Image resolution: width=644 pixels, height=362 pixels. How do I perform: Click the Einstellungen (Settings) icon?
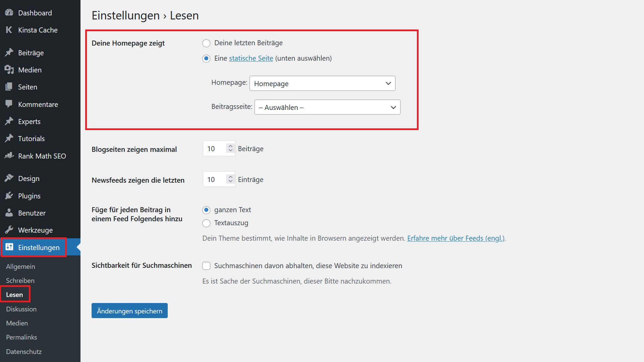pyautogui.click(x=9, y=247)
